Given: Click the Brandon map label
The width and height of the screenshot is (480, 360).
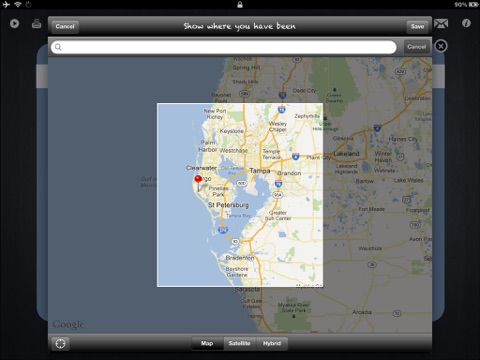Looking at the screenshot, I should (289, 173).
